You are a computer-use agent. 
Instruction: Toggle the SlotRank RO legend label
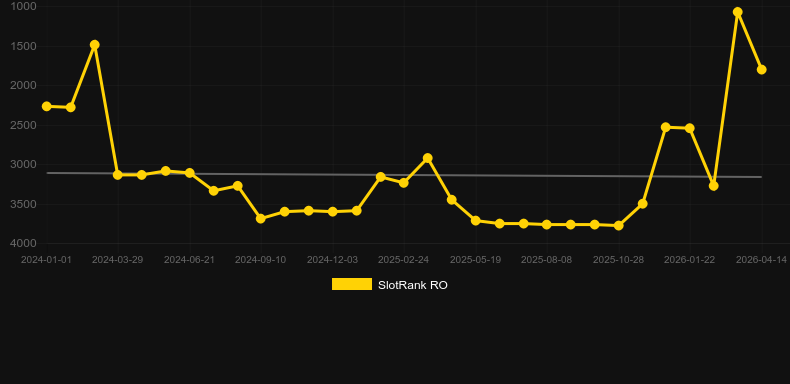(413, 285)
